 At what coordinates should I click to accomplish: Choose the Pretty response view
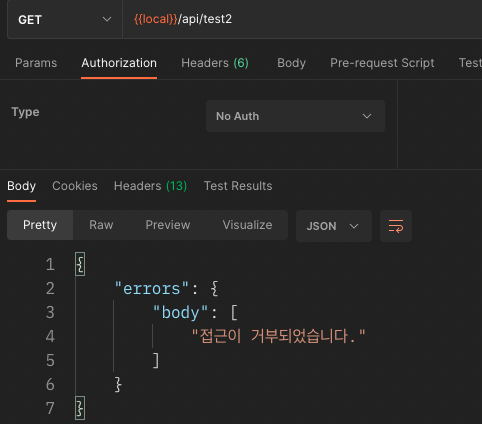pos(40,225)
